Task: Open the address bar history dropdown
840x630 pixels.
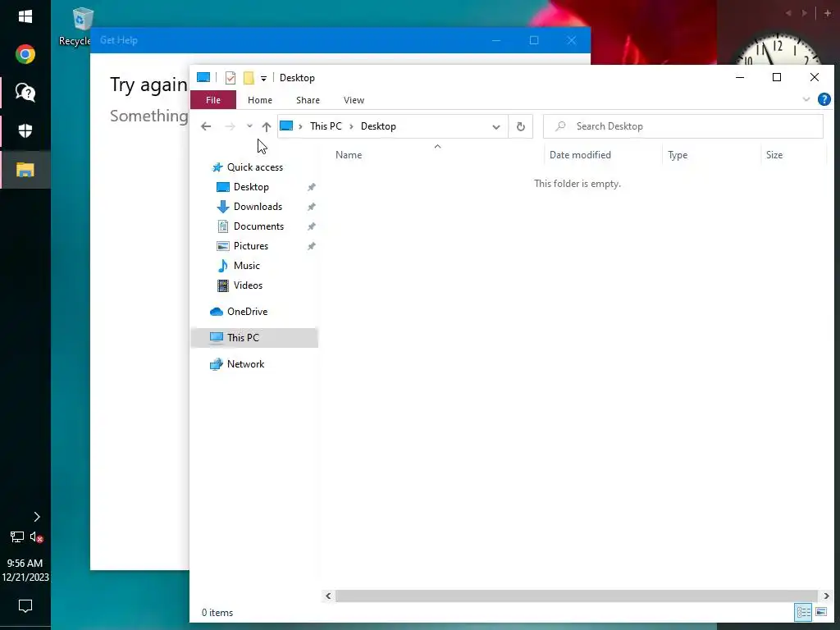Action: (x=496, y=127)
